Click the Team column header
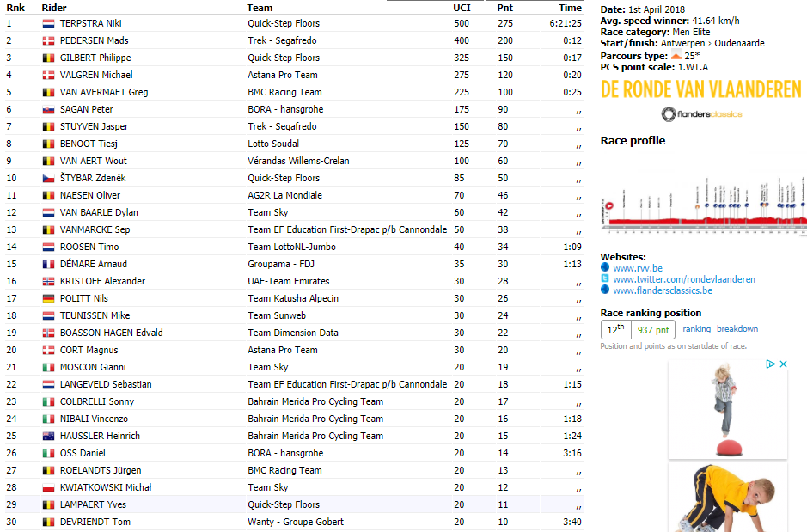807x532 pixels. click(x=260, y=8)
